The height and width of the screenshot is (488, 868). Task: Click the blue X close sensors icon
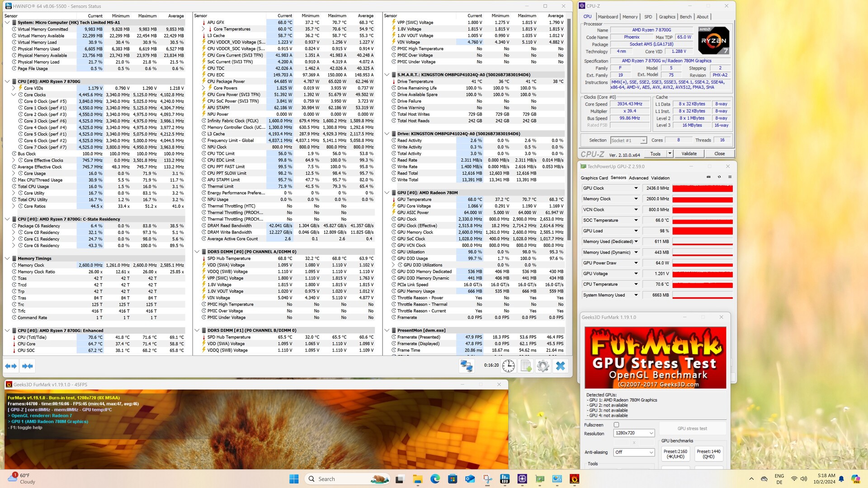point(560,366)
